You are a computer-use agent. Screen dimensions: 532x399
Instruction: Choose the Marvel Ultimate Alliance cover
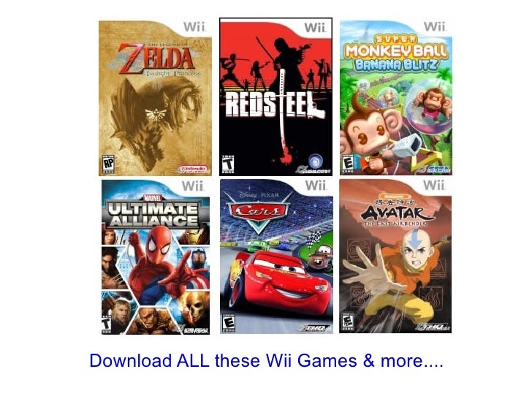tap(156, 257)
